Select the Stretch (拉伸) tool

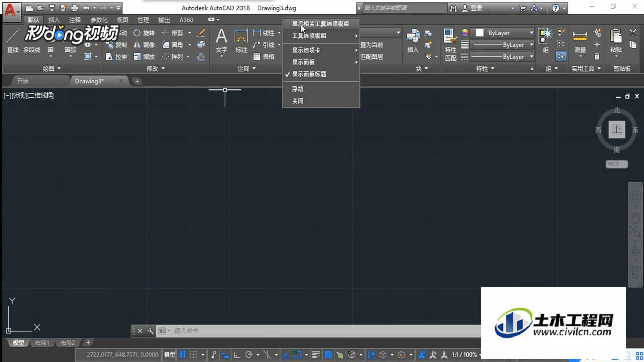coord(117,57)
